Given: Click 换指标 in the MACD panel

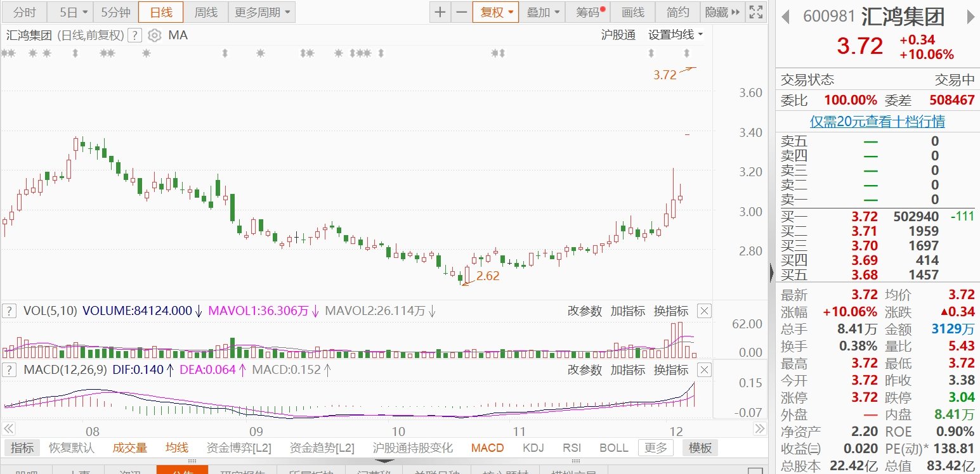Looking at the screenshot, I should pyautogui.click(x=671, y=369).
